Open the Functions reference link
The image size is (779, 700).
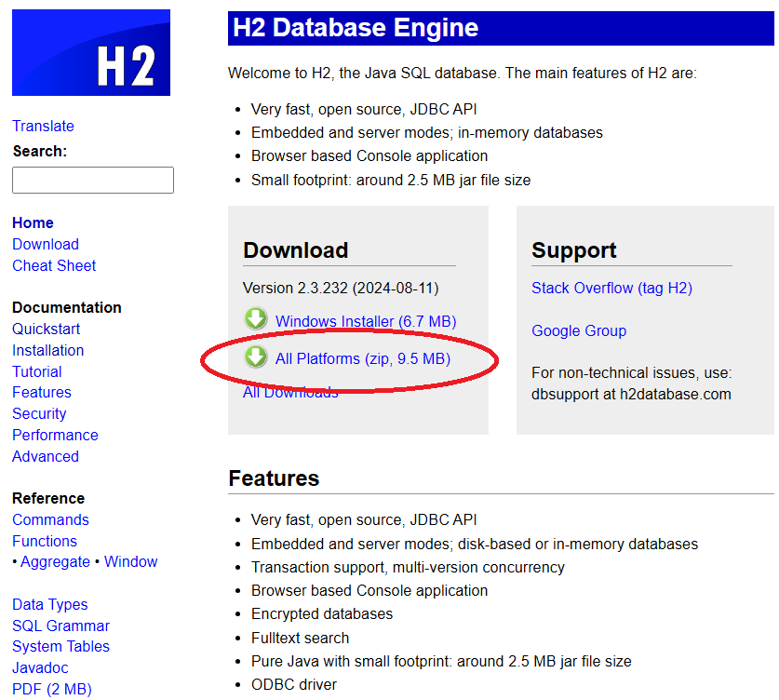[45, 541]
